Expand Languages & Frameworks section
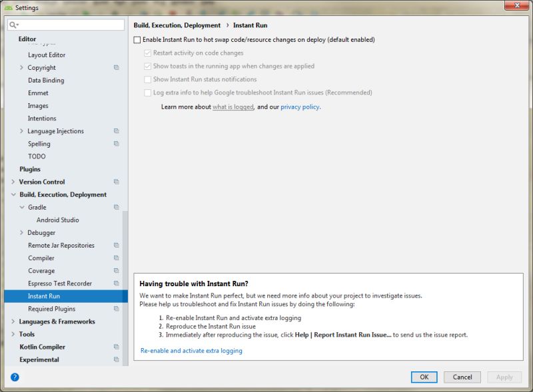Viewport: 533px width, 392px height. pyautogui.click(x=12, y=321)
